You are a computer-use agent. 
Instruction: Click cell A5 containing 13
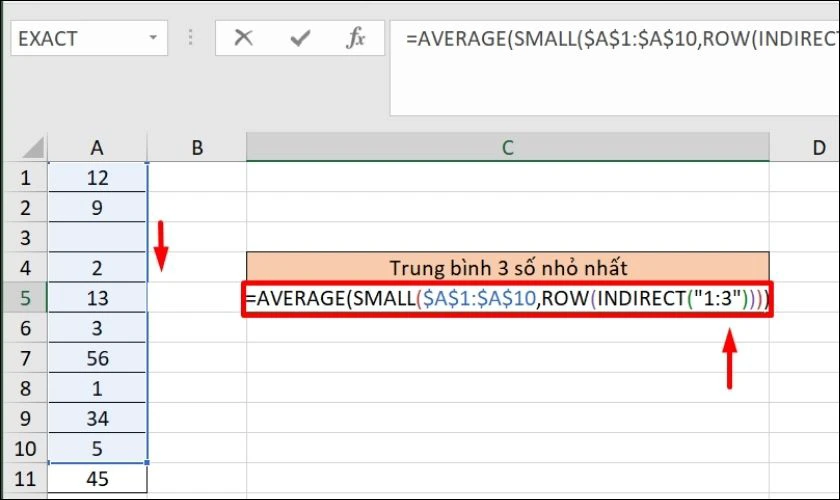coord(98,297)
